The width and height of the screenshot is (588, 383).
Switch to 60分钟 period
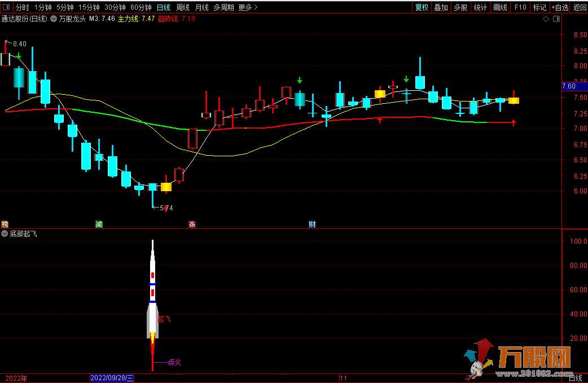pos(141,7)
